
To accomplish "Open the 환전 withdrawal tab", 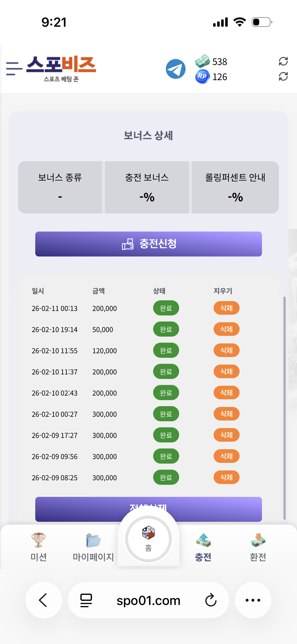I will (258, 547).
